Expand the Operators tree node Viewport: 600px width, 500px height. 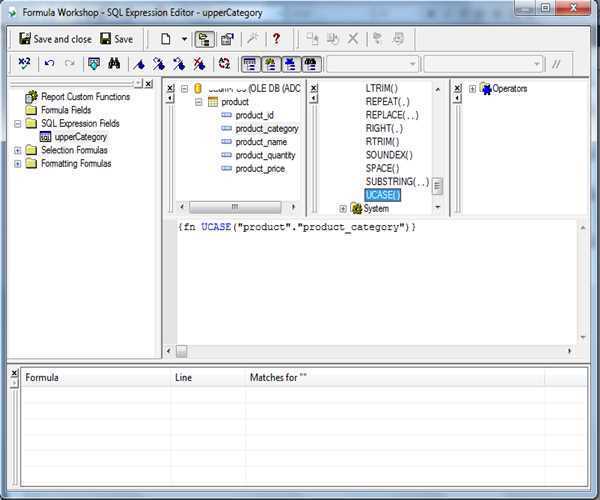point(472,89)
